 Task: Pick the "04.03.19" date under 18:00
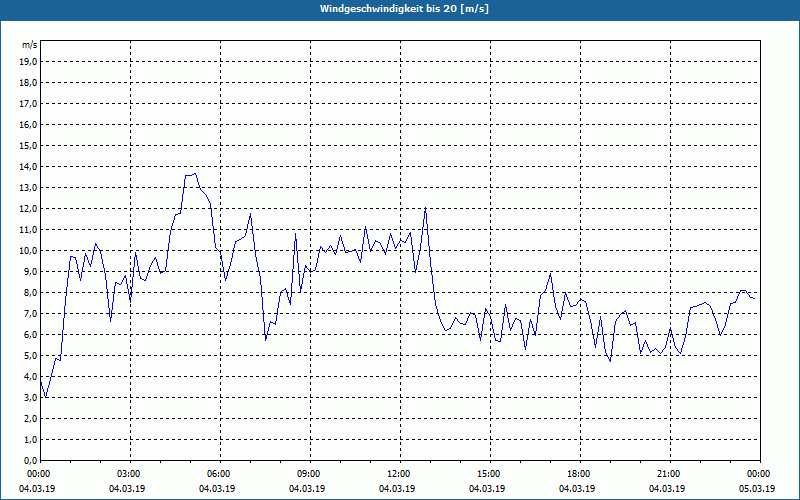coord(577,489)
